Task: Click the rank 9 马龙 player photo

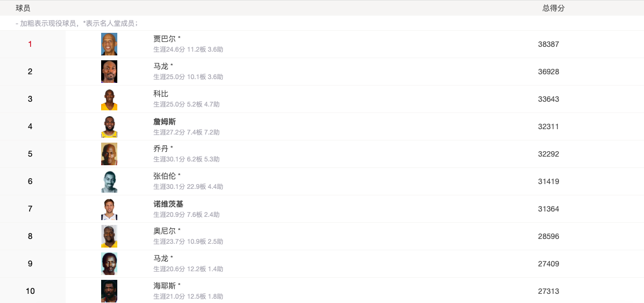Action: 109,264
